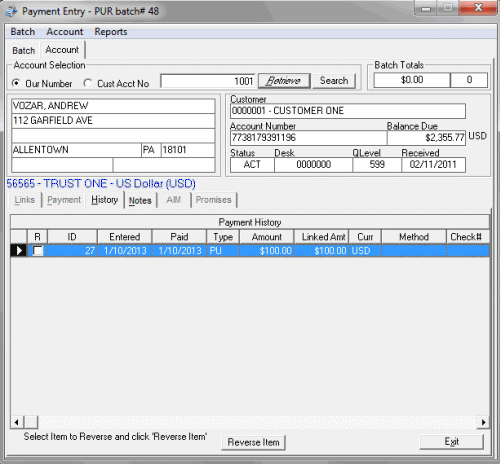The width and height of the screenshot is (500, 464).
Task: Click the row selector arrow for payment 27
Action: click(19, 251)
